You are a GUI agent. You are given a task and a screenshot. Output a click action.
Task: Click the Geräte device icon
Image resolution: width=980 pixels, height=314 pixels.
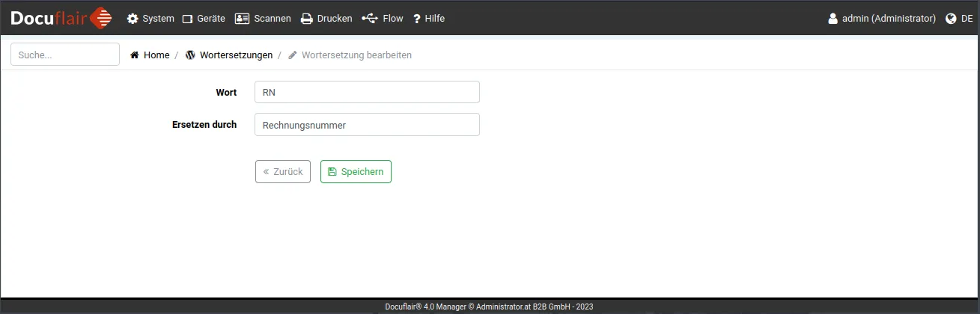click(188, 19)
